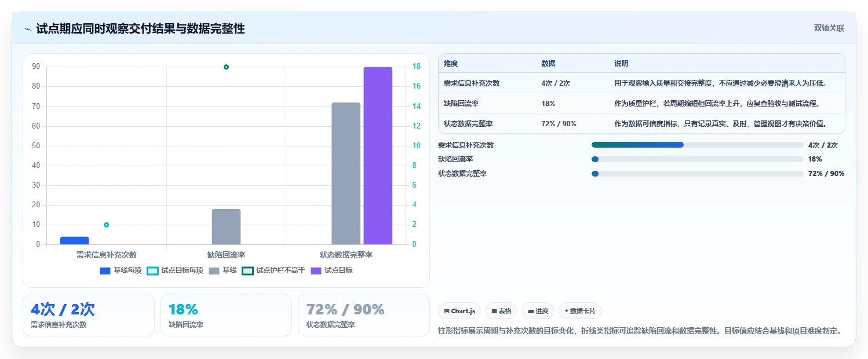
Task: Click the icon in the 表格 chip
Action: coord(494,311)
